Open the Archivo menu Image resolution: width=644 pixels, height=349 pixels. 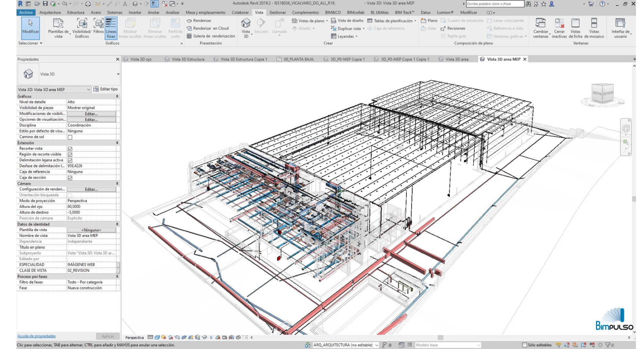(x=26, y=13)
